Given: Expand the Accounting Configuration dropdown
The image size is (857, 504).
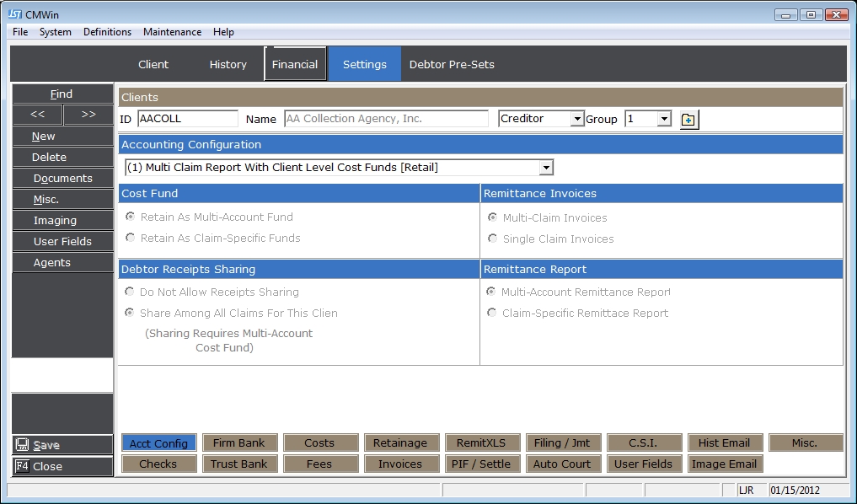Looking at the screenshot, I should click(546, 168).
